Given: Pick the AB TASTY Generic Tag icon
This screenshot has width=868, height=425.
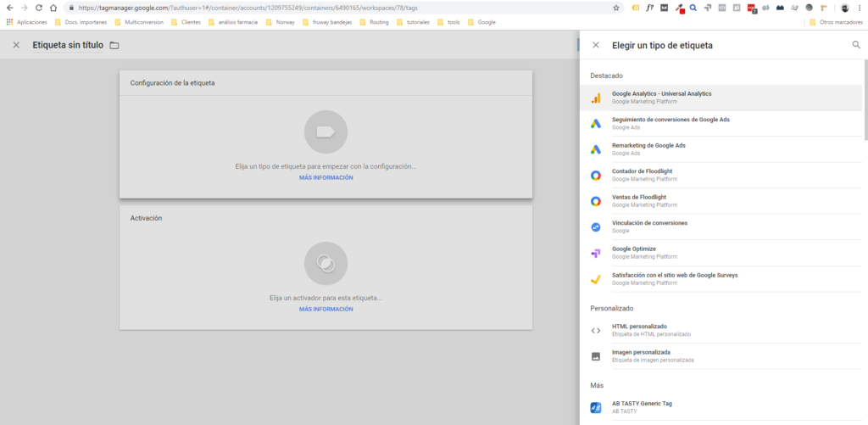Looking at the screenshot, I should point(596,408).
